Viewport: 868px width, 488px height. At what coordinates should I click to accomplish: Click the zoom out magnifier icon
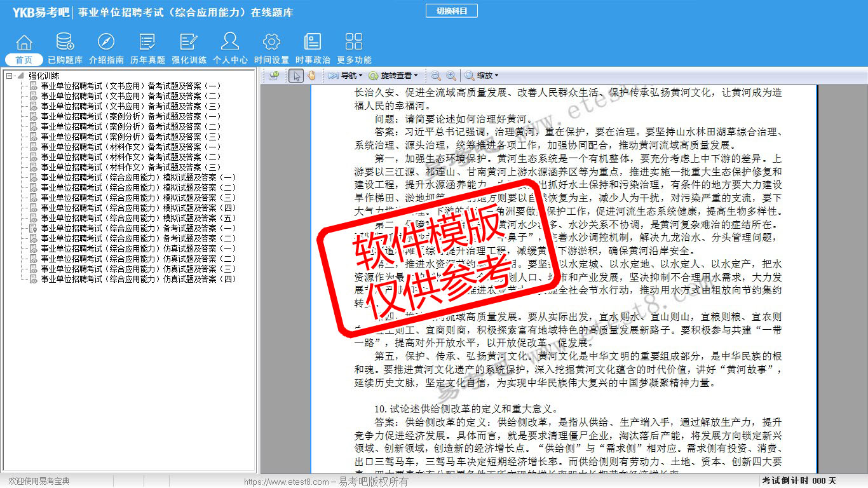[436, 76]
